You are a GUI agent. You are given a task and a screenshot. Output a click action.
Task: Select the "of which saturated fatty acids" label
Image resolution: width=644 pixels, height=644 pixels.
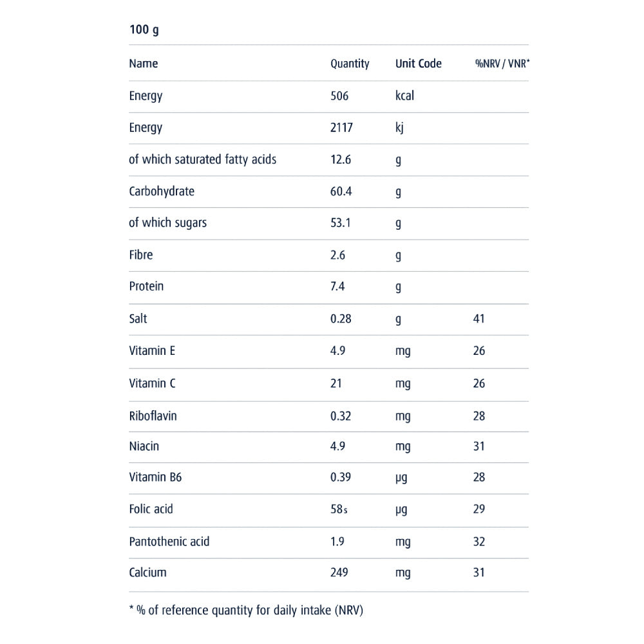(202, 159)
